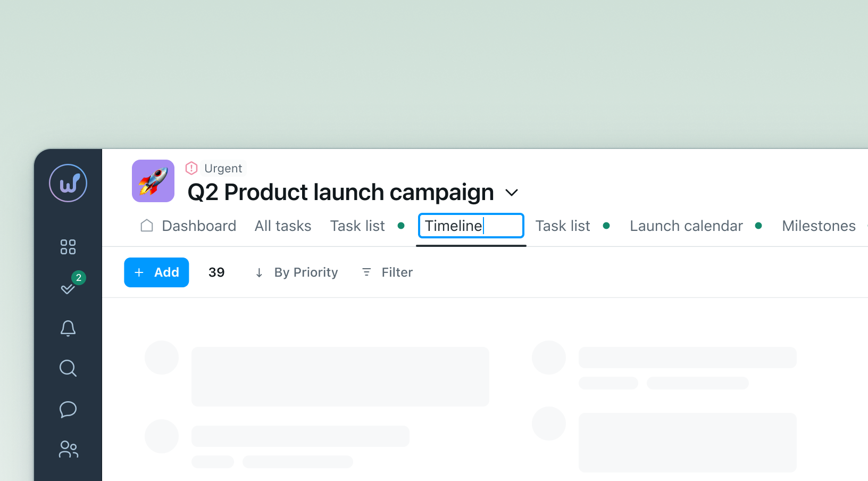
Task: Click the rocket project icon
Action: click(153, 181)
